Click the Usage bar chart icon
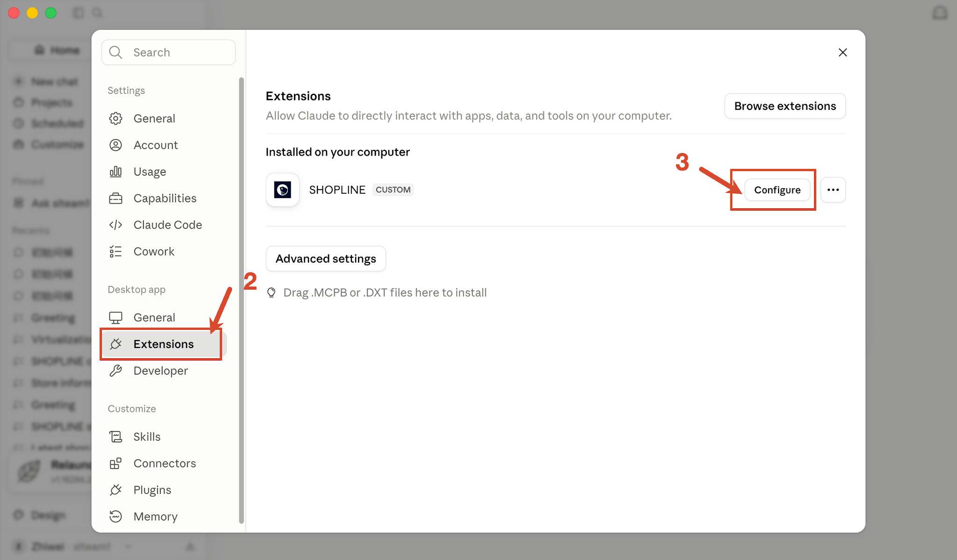This screenshot has height=560, width=957. coord(115,172)
